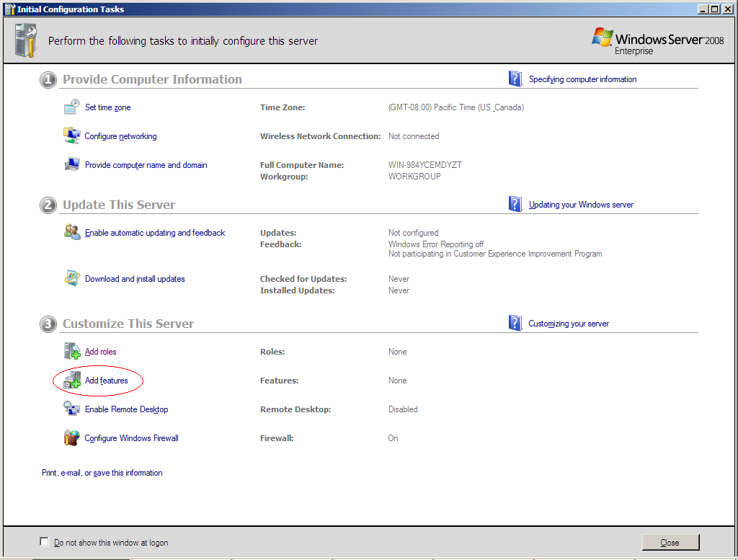Image resolution: width=738 pixels, height=560 pixels.
Task: Click Print, e-mail, or save this information
Action: click(102, 473)
